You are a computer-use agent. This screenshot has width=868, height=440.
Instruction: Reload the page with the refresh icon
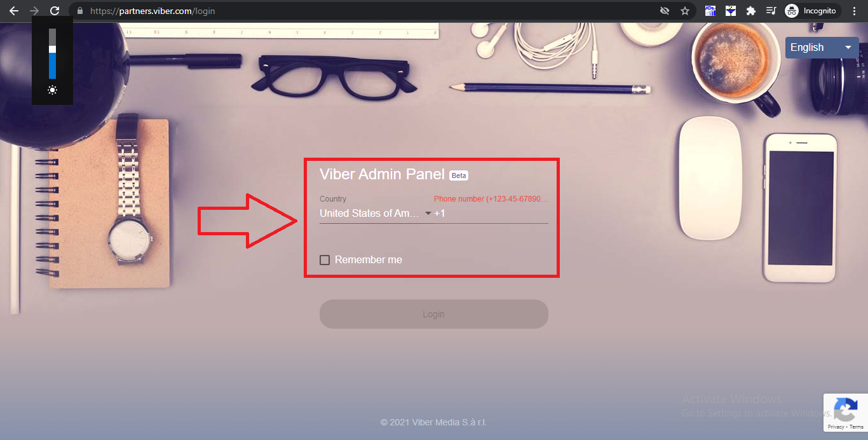point(55,11)
